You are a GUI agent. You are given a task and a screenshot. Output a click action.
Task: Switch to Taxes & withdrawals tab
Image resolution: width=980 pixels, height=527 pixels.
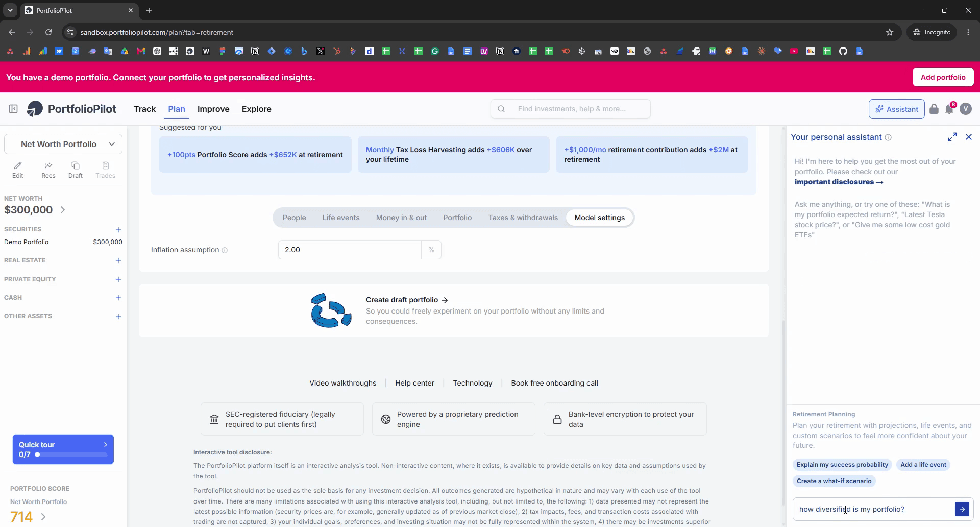523,218
